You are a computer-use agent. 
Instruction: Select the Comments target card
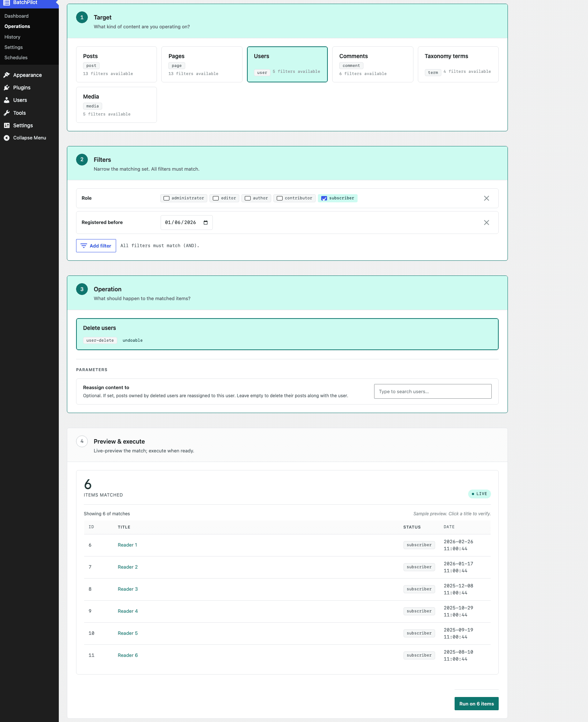click(x=373, y=64)
